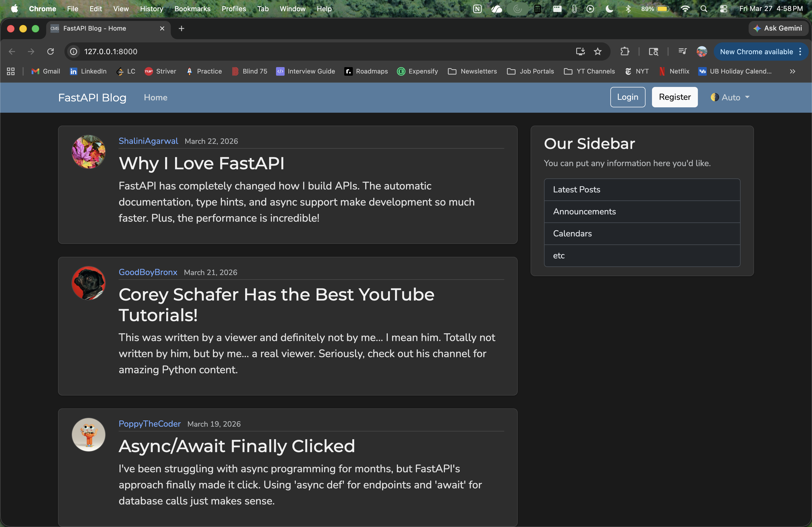Show the hidden bookmarks overflow chevron
The width and height of the screenshot is (812, 527).
(793, 71)
